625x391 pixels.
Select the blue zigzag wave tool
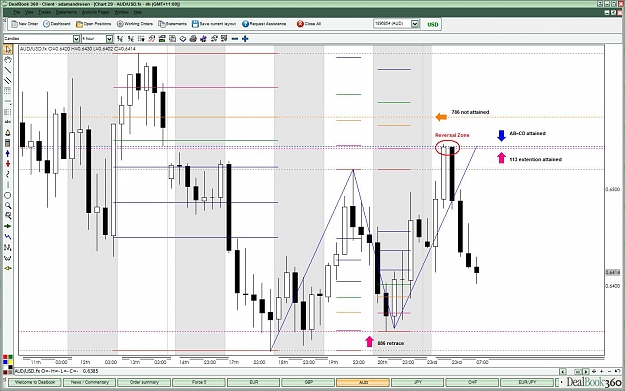click(8, 237)
